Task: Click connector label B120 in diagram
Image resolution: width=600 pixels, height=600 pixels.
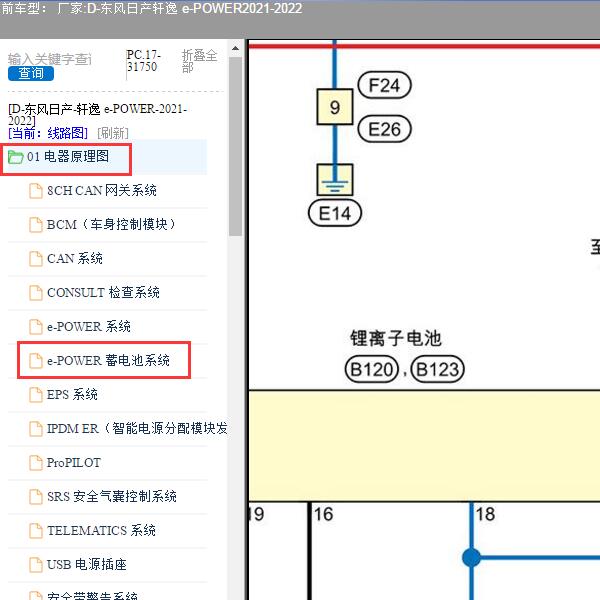Action: [372, 370]
